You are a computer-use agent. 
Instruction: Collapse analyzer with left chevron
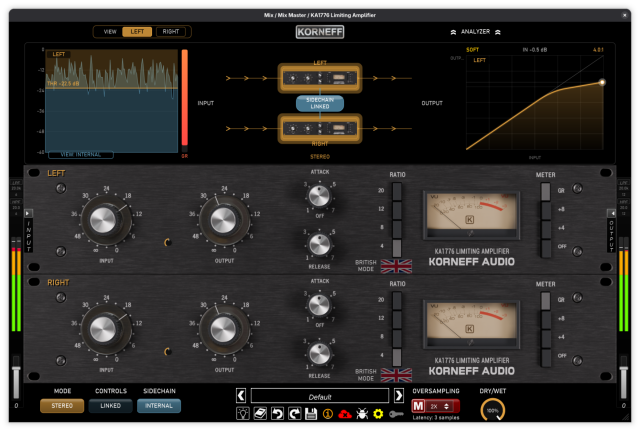453,32
